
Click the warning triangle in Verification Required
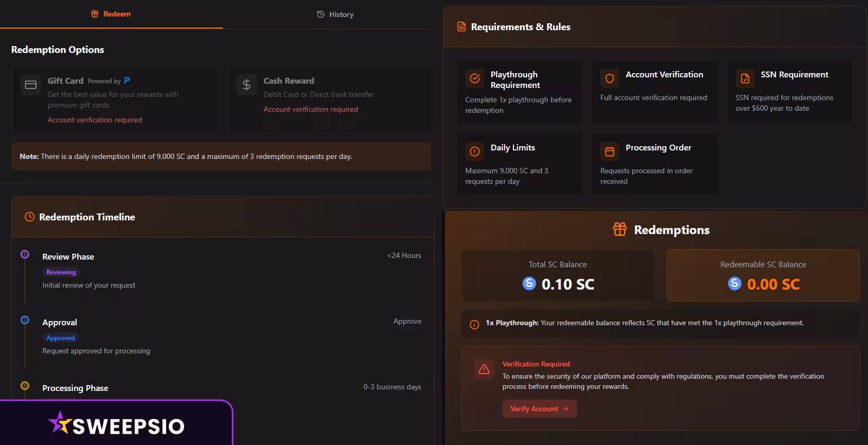click(x=484, y=369)
